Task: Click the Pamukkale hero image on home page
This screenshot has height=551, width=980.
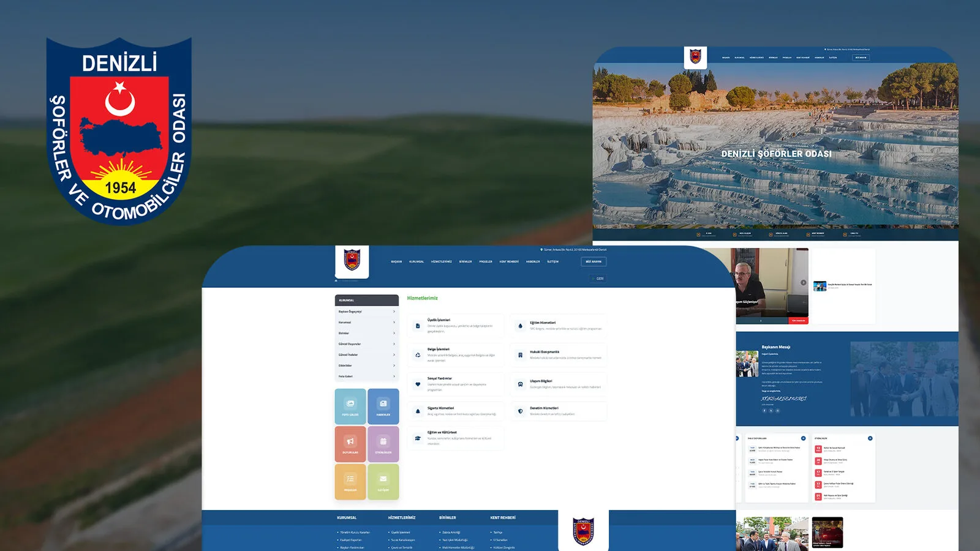Action: point(775,145)
